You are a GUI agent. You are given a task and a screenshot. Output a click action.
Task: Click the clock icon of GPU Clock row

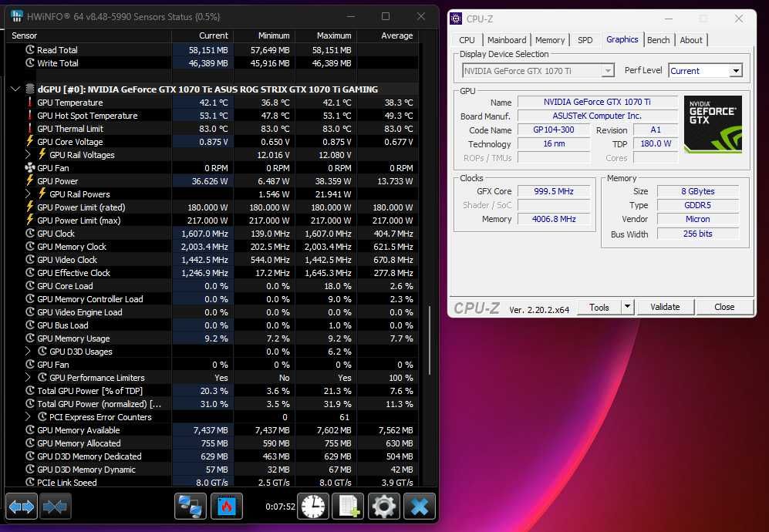coord(30,234)
